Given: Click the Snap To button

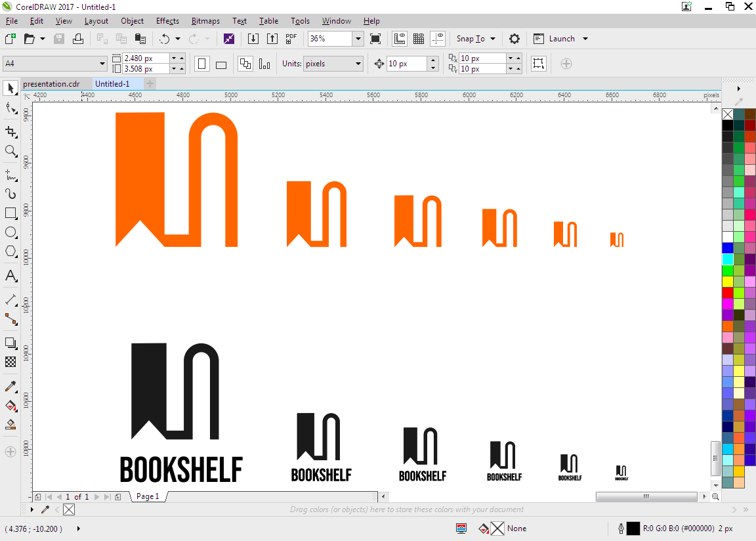Looking at the screenshot, I should click(x=471, y=39).
